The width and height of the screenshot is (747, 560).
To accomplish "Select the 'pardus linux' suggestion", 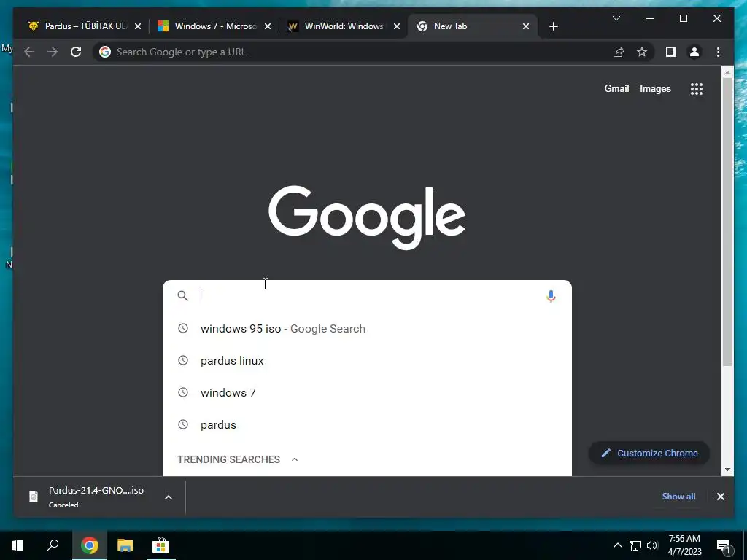I will coord(367,360).
